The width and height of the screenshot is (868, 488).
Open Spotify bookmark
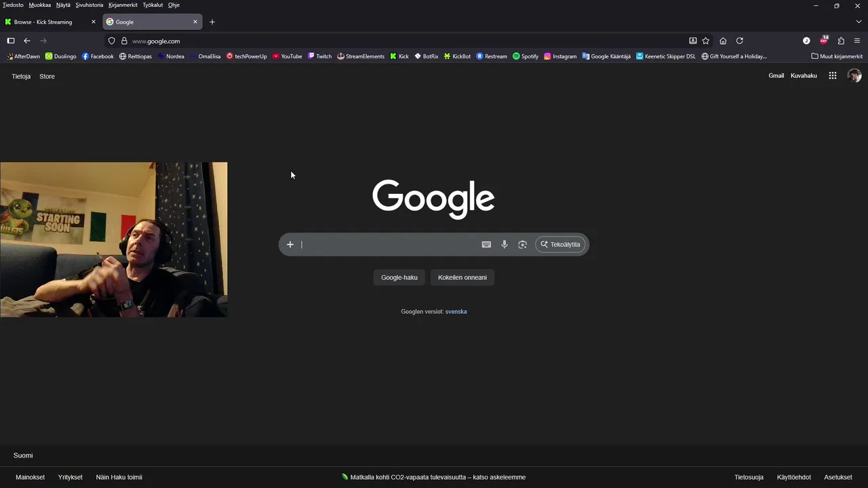526,56
